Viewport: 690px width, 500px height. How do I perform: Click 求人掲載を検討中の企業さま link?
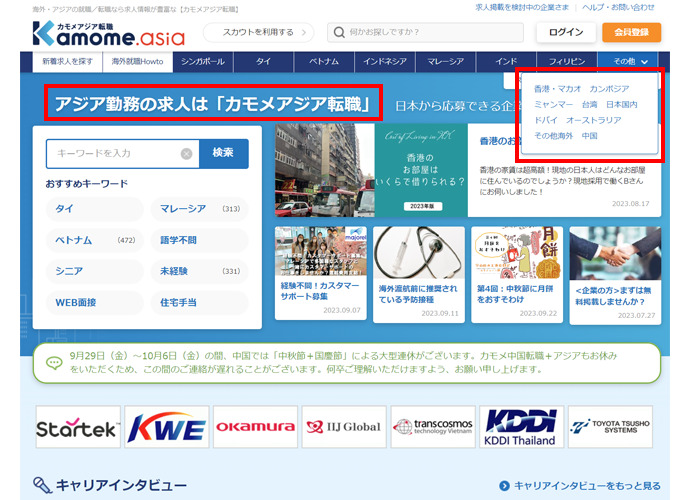[522, 7]
